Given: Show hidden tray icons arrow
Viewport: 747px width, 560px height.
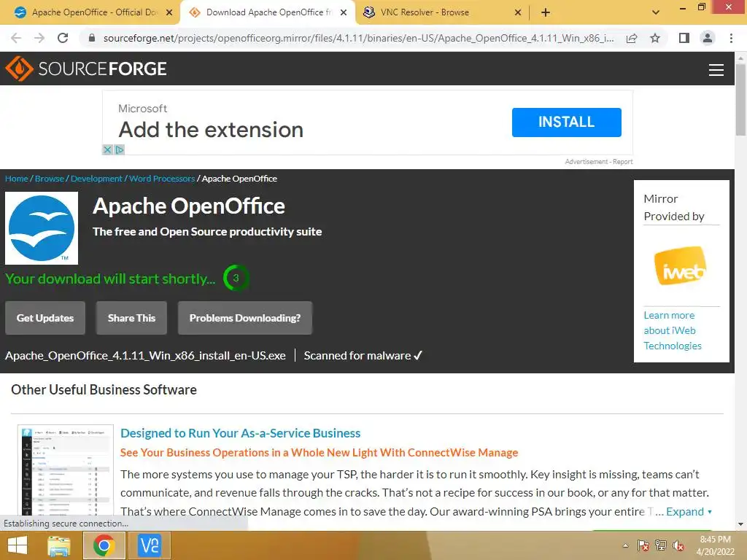Looking at the screenshot, I should point(625,545).
